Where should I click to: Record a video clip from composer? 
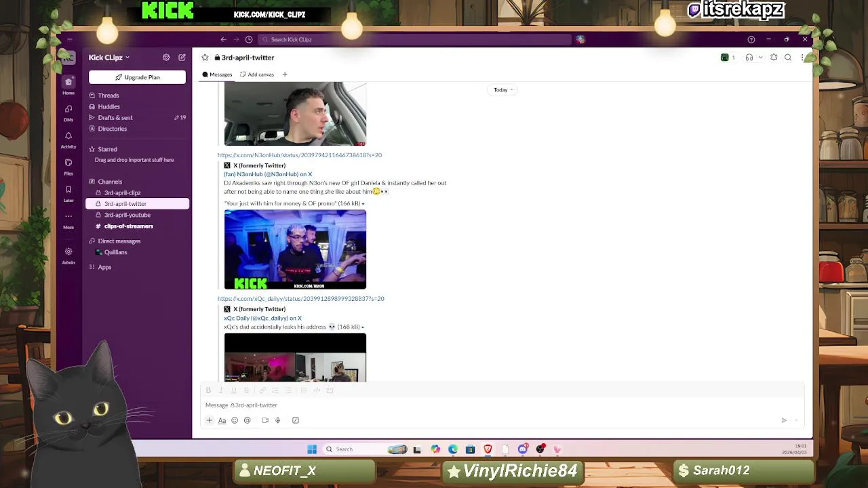pos(265,420)
